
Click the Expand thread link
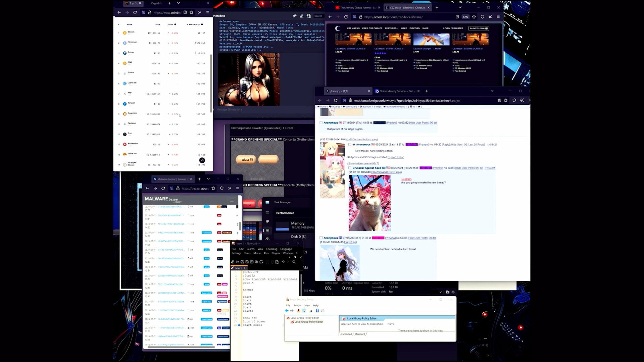(x=396, y=157)
